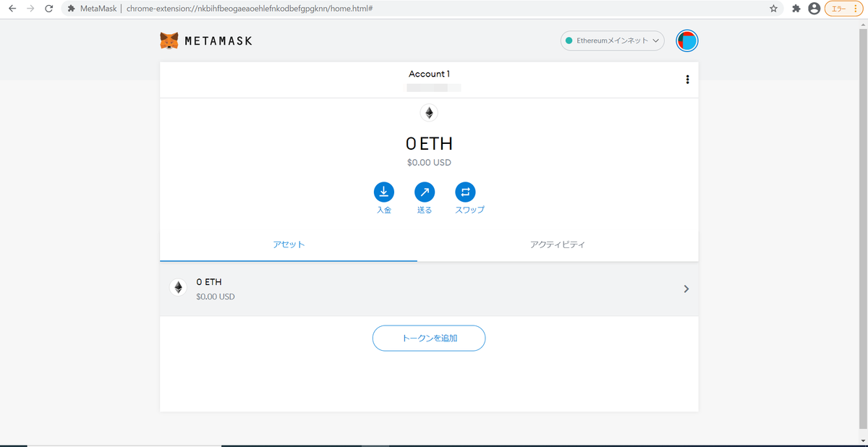This screenshot has height=447, width=868.
Task: Click the スワップ label text
Action: (x=469, y=210)
